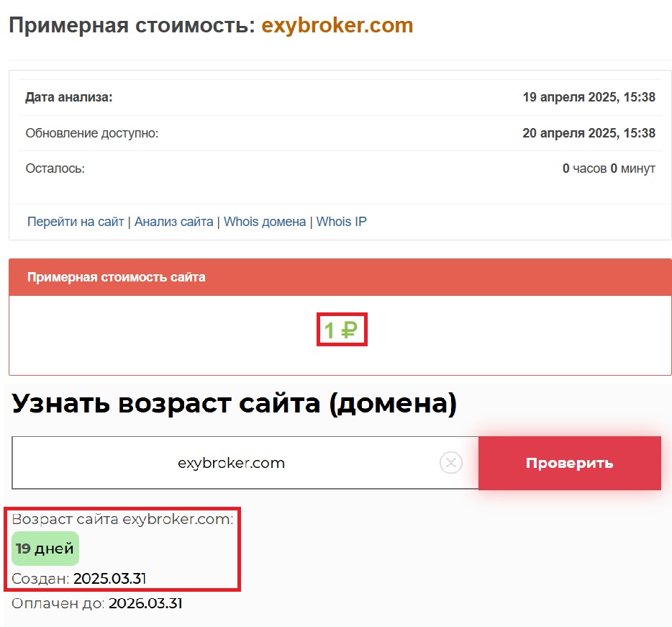Click the Обновление доступно label
Viewport: 672px width, 627px height.
point(92,133)
